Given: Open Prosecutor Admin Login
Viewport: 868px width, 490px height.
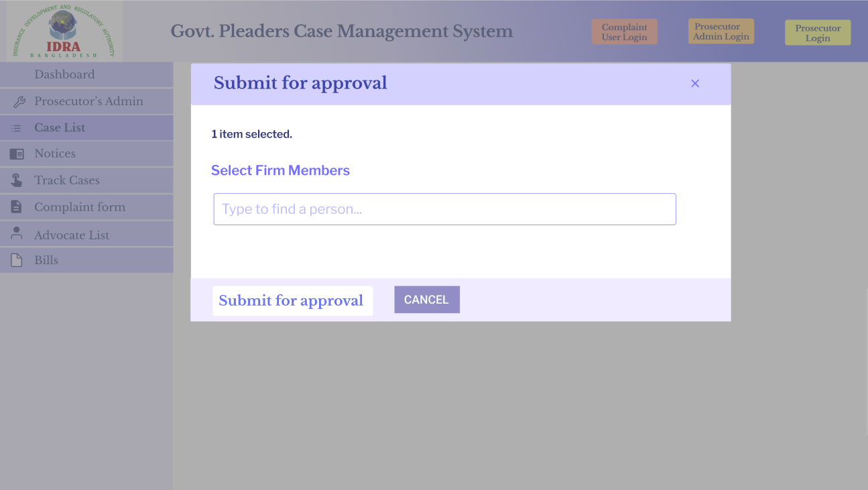Looking at the screenshot, I should click(x=721, y=32).
